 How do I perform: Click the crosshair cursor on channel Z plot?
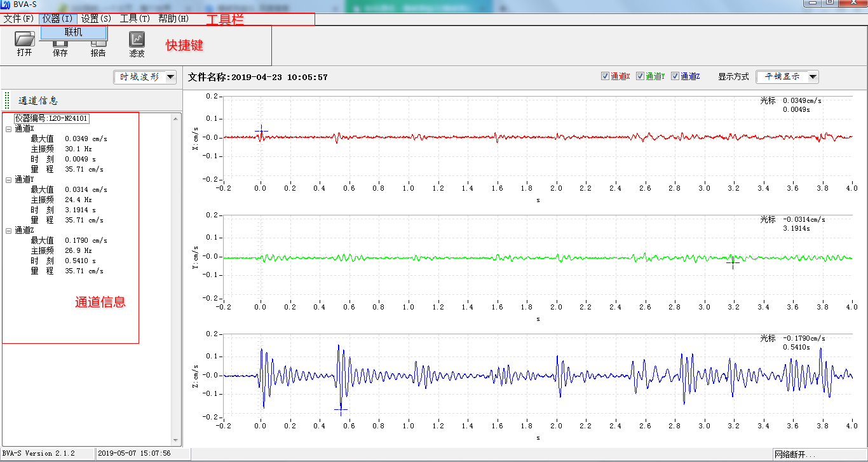coord(341,411)
